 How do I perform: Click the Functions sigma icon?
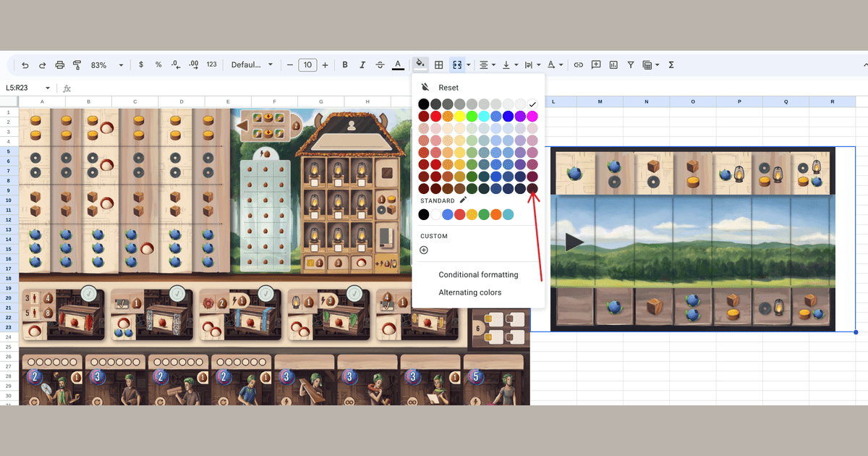tap(671, 64)
